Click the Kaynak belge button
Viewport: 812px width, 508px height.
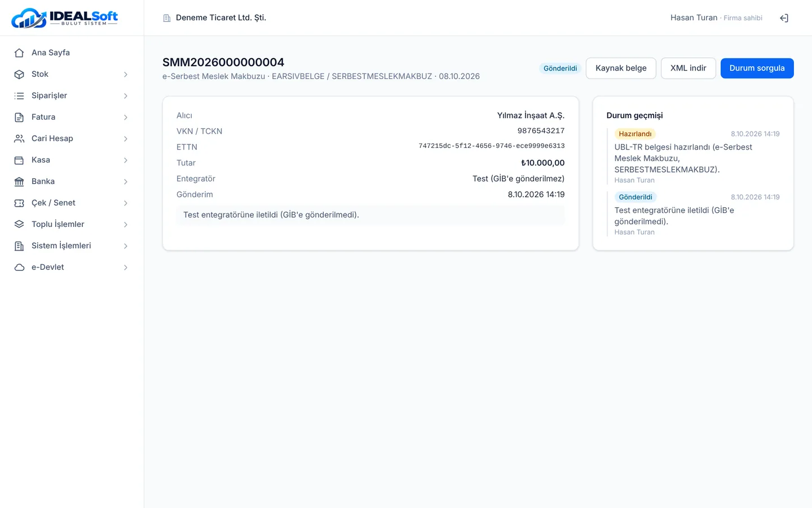point(621,68)
